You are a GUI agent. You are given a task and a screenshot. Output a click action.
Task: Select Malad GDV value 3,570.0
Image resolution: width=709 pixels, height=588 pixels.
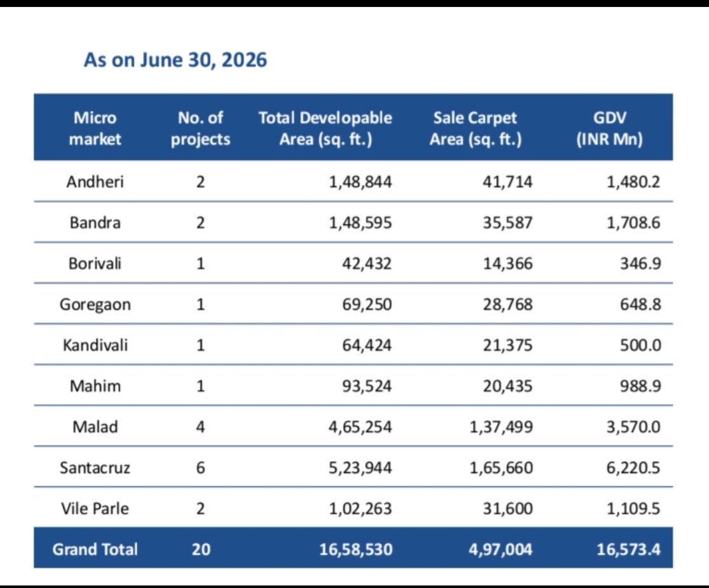(x=633, y=427)
